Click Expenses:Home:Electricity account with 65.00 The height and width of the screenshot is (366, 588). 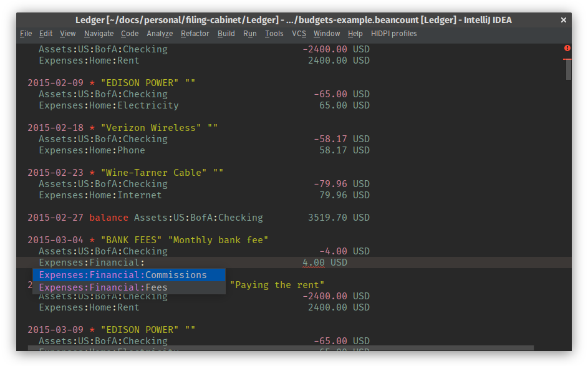click(108, 105)
